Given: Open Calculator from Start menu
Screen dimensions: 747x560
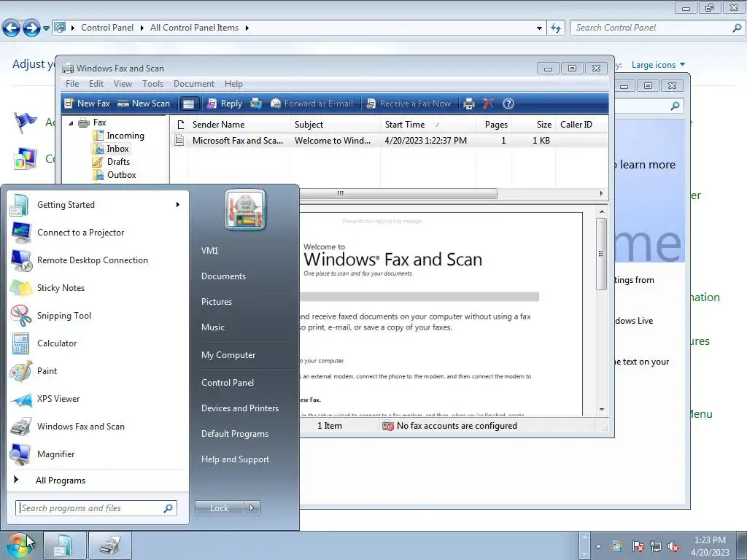Looking at the screenshot, I should [98, 343].
